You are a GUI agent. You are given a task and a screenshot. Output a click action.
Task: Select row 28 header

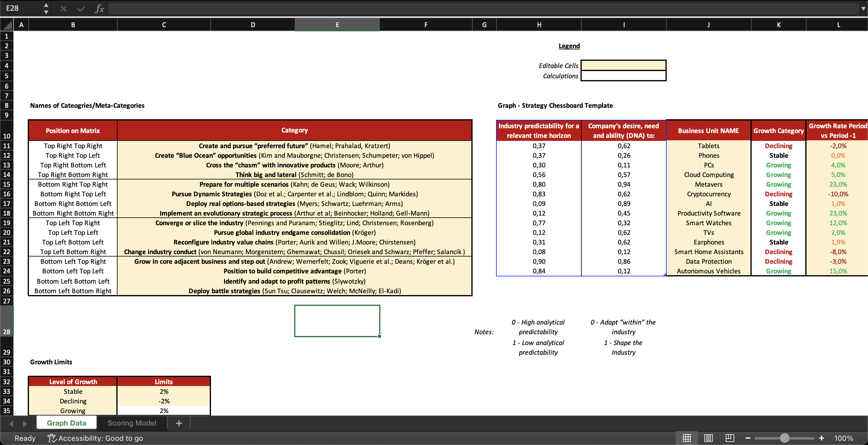click(x=7, y=321)
